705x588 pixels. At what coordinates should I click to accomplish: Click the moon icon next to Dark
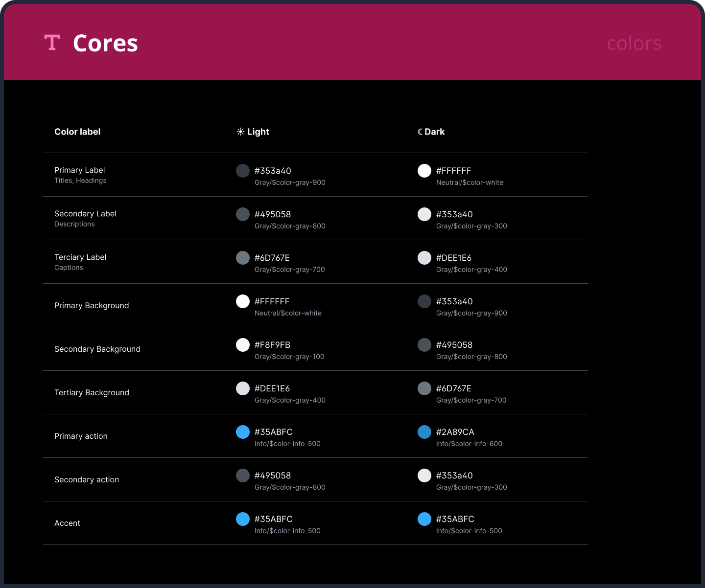(x=420, y=132)
